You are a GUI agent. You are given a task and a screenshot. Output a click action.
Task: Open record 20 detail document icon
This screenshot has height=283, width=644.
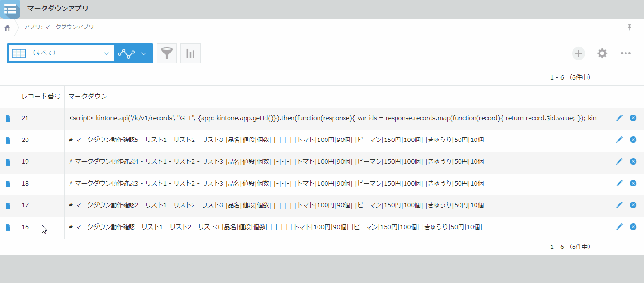(8, 141)
